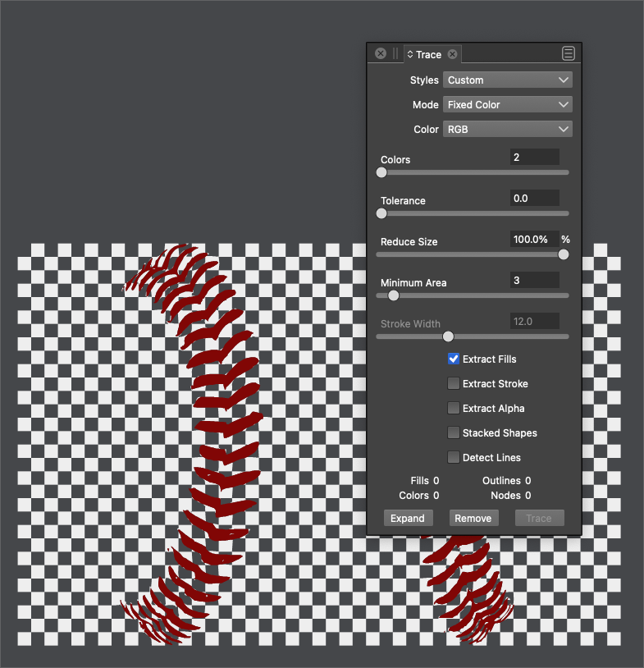The height and width of the screenshot is (668, 644).
Task: Check the Detect Lines option
Action: [x=454, y=457]
